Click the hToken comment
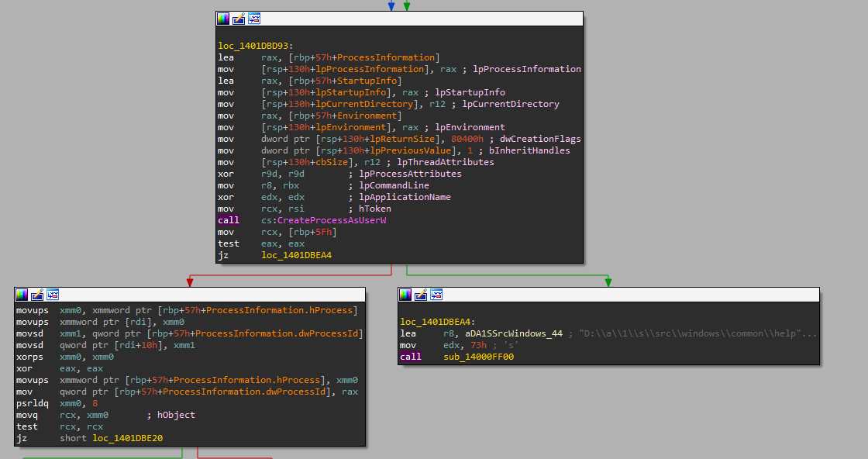This screenshot has height=459, width=868. click(x=375, y=209)
